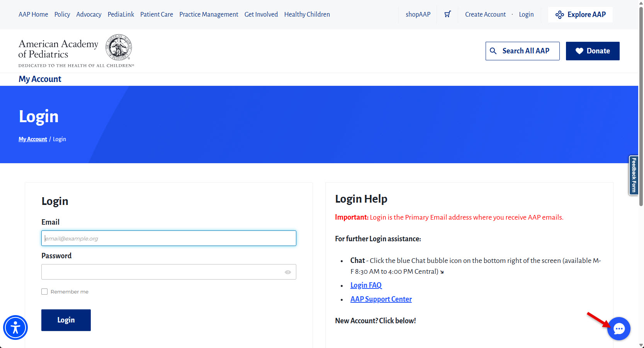Viewport: 644px width, 348px height.
Task: Open the accessibility options widget
Action: (x=15, y=328)
